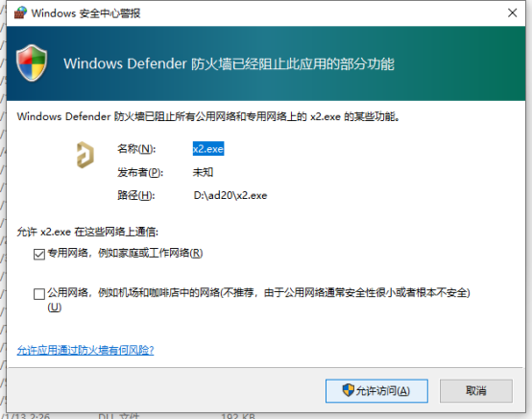532x419 pixels.
Task: Click the Windows Defender shield icon
Action: pyautogui.click(x=32, y=63)
